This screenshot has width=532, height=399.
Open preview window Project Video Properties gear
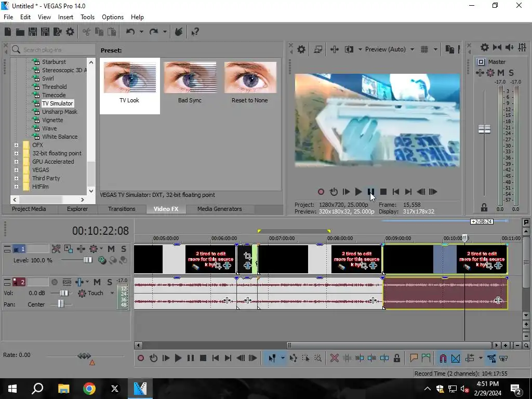click(x=301, y=49)
